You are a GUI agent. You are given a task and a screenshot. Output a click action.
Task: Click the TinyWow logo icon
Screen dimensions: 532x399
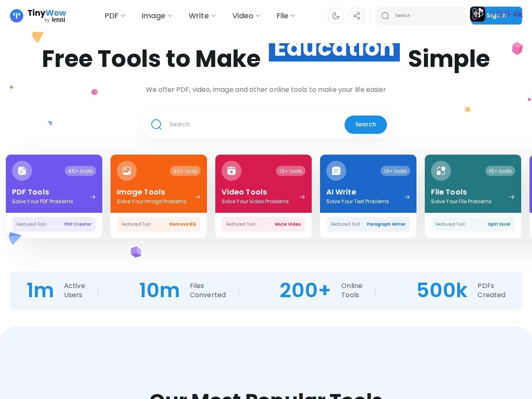click(x=17, y=16)
